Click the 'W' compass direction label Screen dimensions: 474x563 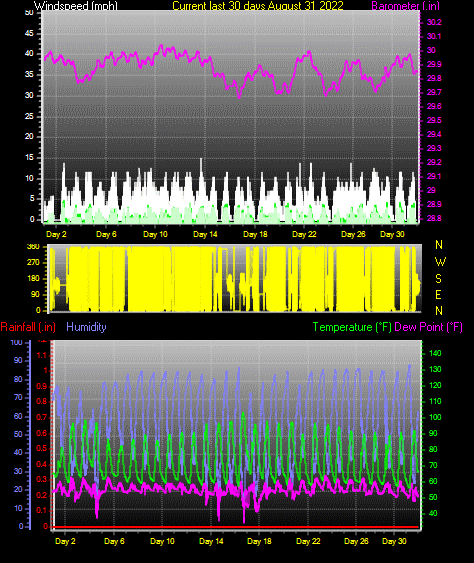(x=440, y=262)
